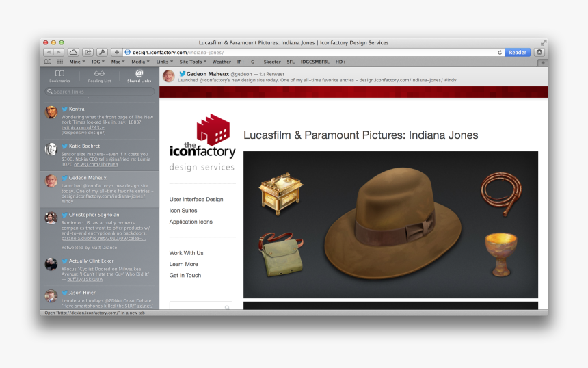The height and width of the screenshot is (368, 588).
Task: Open the iCloud Tabs cloud icon
Action: pyautogui.click(x=73, y=52)
